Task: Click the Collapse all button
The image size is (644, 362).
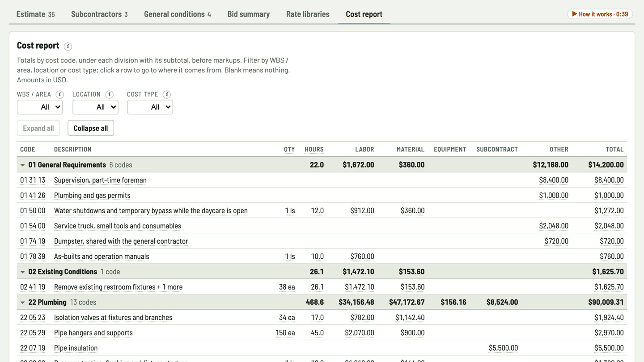Action: click(x=91, y=128)
